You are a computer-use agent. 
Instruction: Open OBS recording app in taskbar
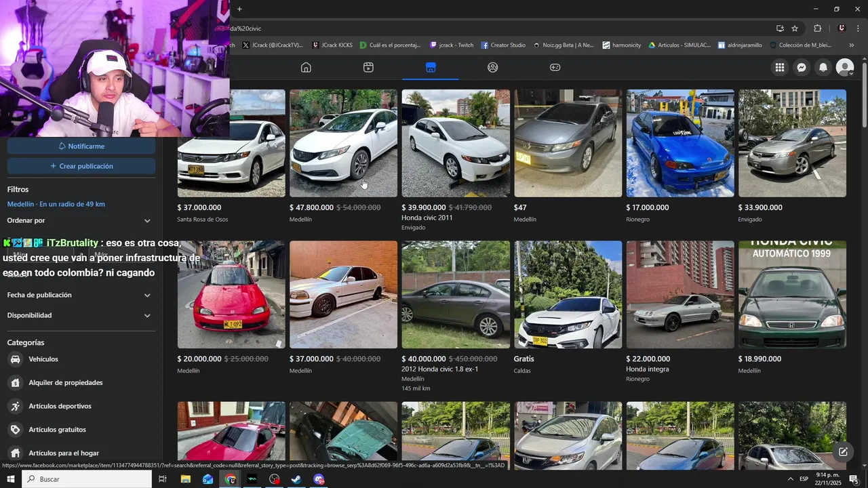(x=274, y=479)
